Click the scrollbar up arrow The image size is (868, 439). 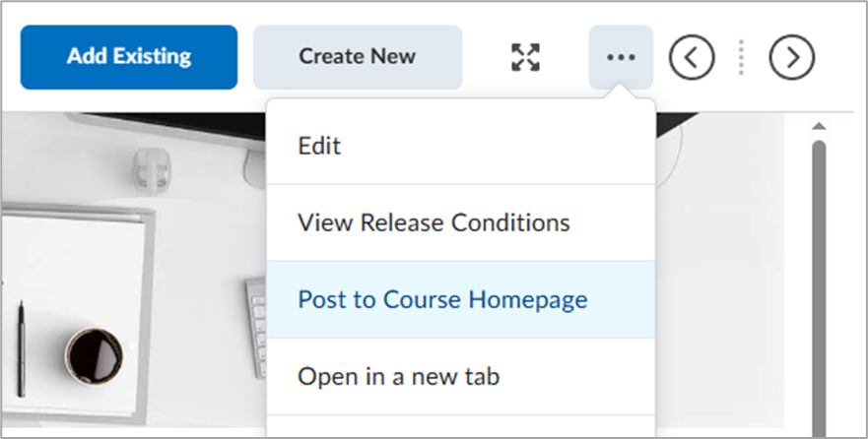coord(819,126)
